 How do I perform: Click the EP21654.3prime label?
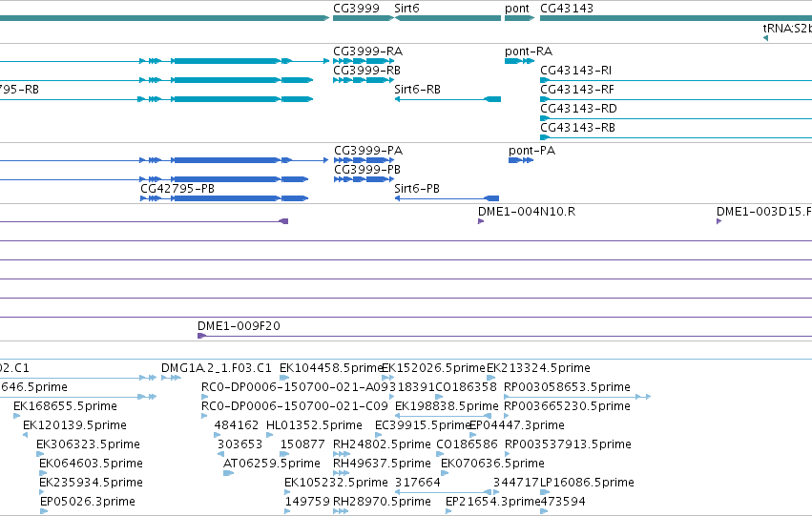point(493,502)
